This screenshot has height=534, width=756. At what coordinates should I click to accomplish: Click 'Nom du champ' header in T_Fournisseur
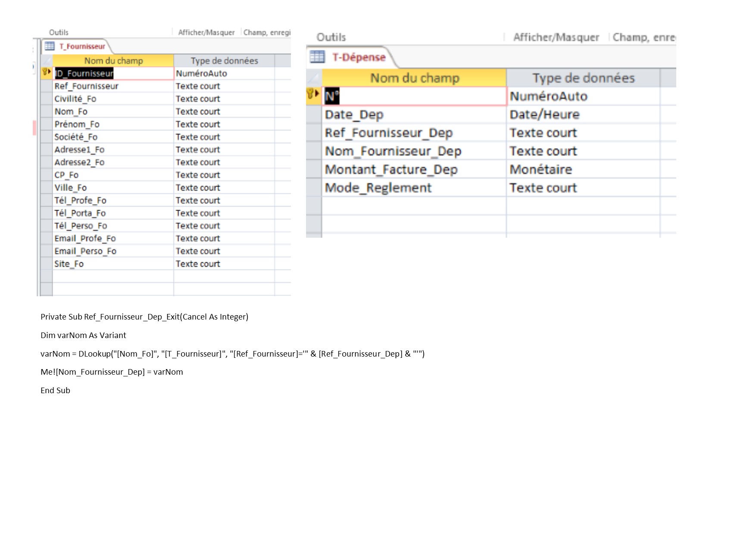pyautogui.click(x=113, y=61)
